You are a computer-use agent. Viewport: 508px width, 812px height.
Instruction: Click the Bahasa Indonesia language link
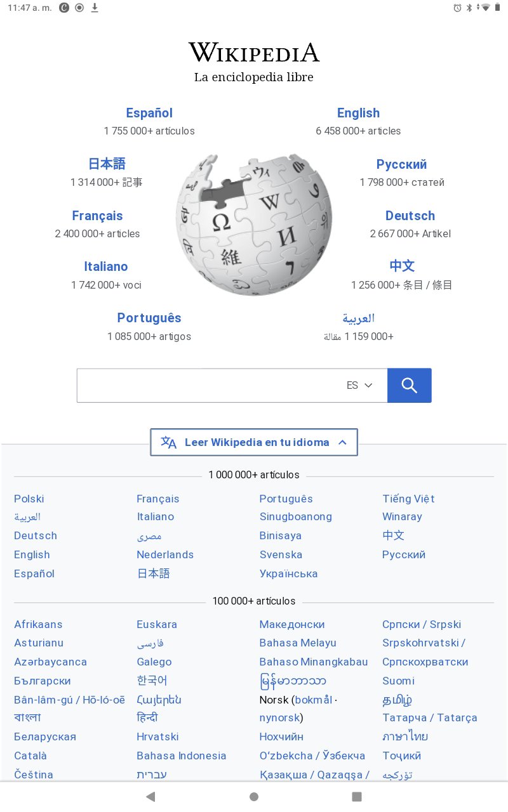(x=181, y=756)
